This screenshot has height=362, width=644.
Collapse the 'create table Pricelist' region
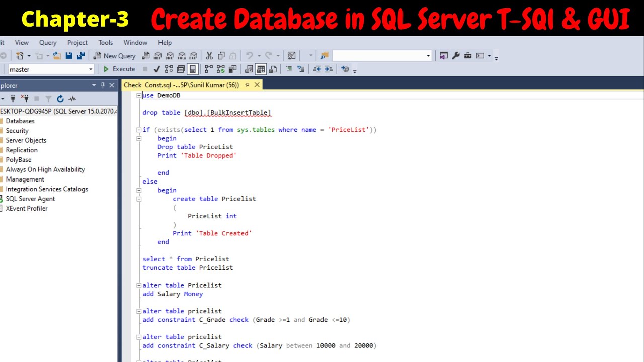pyautogui.click(x=139, y=199)
